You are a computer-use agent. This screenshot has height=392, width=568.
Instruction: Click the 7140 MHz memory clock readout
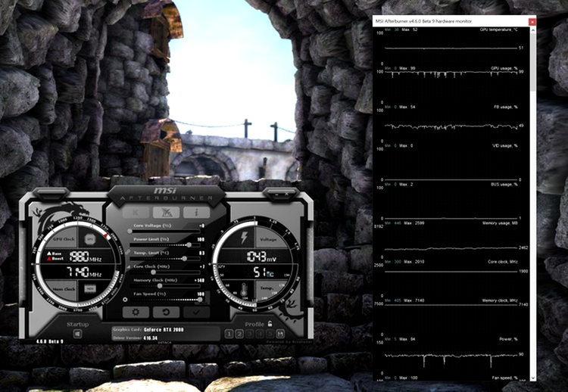pyautogui.click(x=84, y=272)
